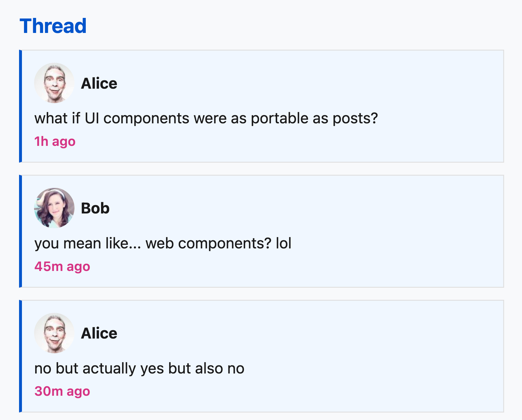Click the 'no but actually yes but also no' text
This screenshot has width=522, height=420.
(x=139, y=368)
